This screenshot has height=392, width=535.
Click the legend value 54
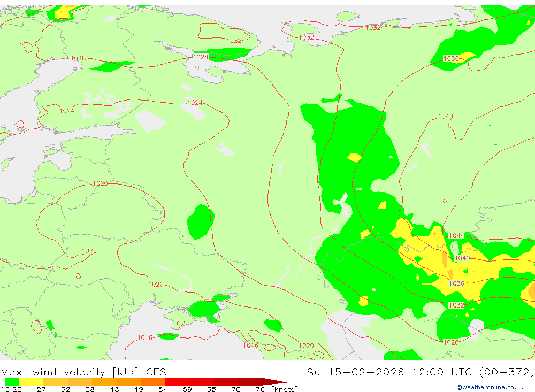[x=163, y=389]
